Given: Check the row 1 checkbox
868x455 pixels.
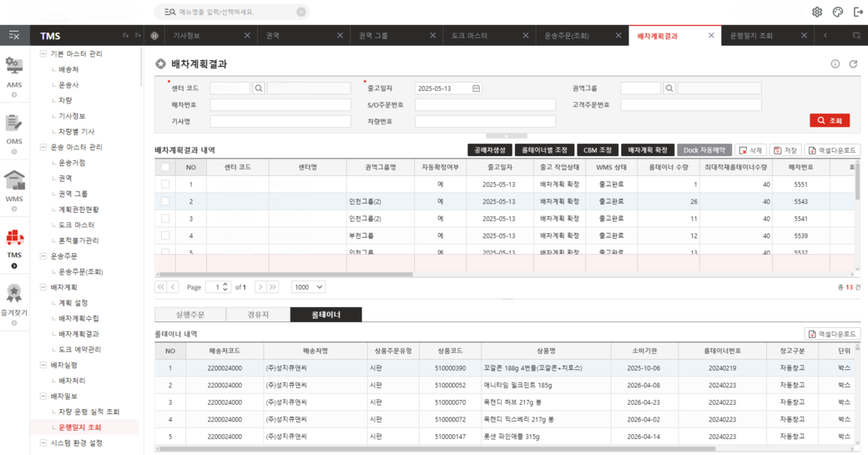Looking at the screenshot, I should 165,185.
